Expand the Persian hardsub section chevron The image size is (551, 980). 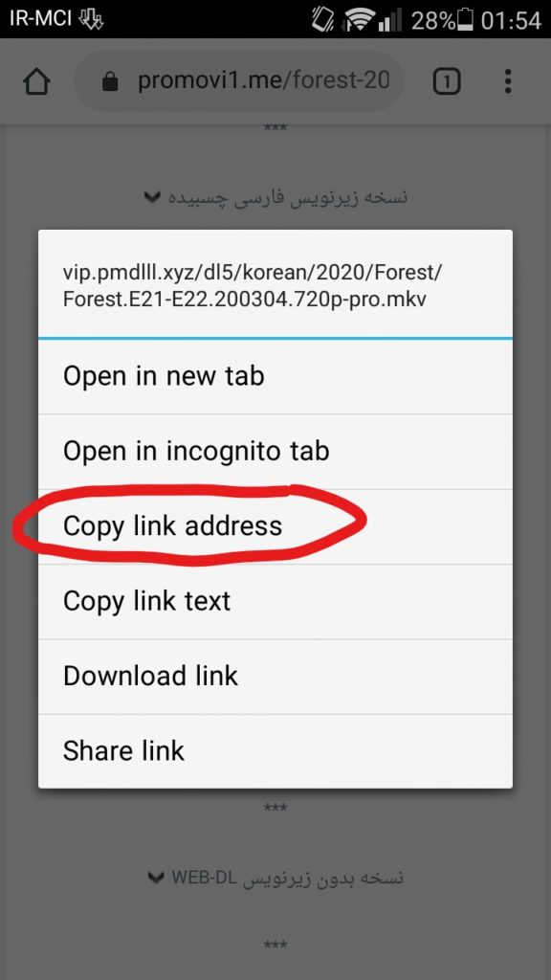(150, 197)
